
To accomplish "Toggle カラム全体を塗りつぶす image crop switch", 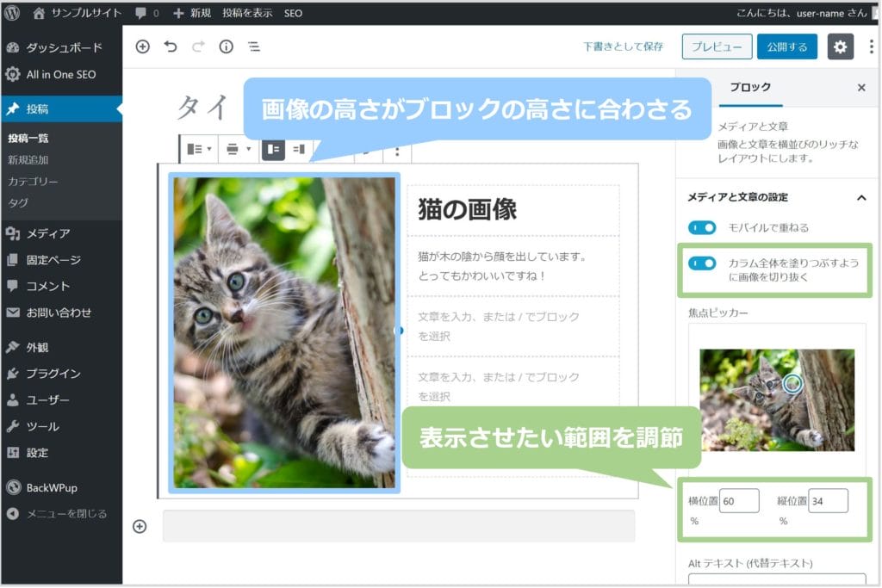I will [702, 263].
